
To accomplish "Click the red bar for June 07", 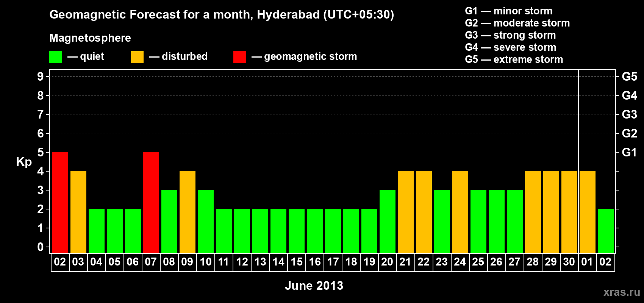I will pos(151,202).
